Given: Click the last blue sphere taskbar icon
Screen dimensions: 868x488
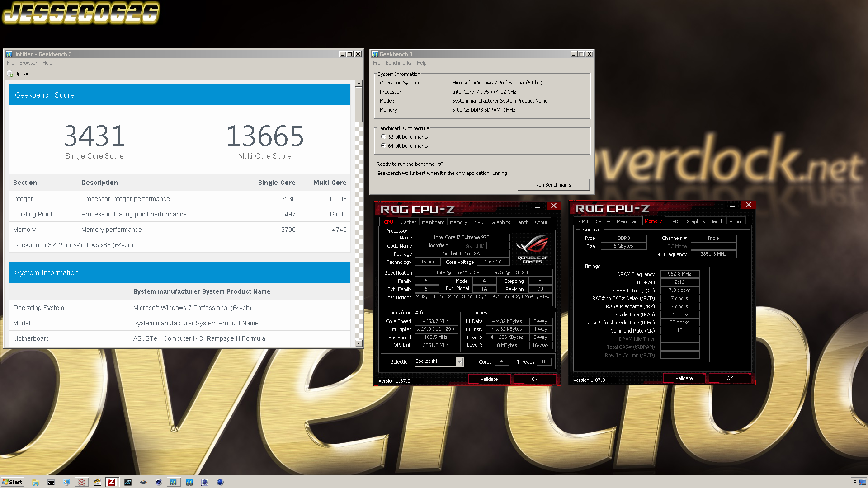Looking at the screenshot, I should click(x=220, y=482).
